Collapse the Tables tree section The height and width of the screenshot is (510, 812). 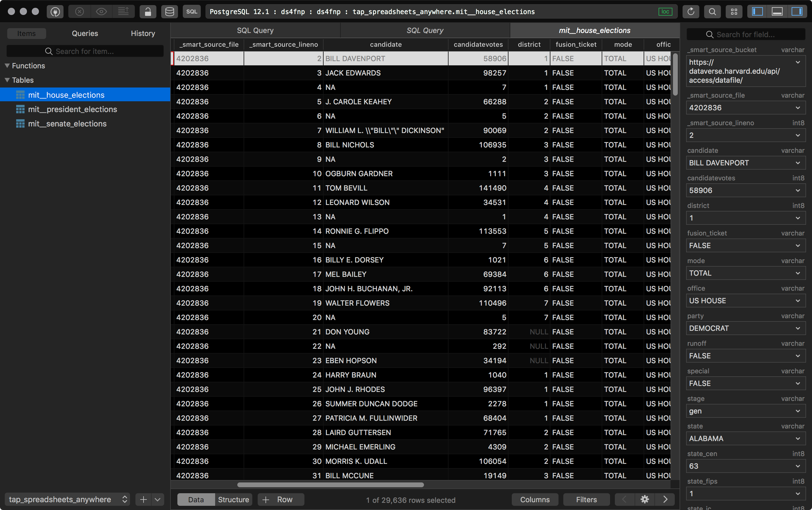(x=7, y=80)
